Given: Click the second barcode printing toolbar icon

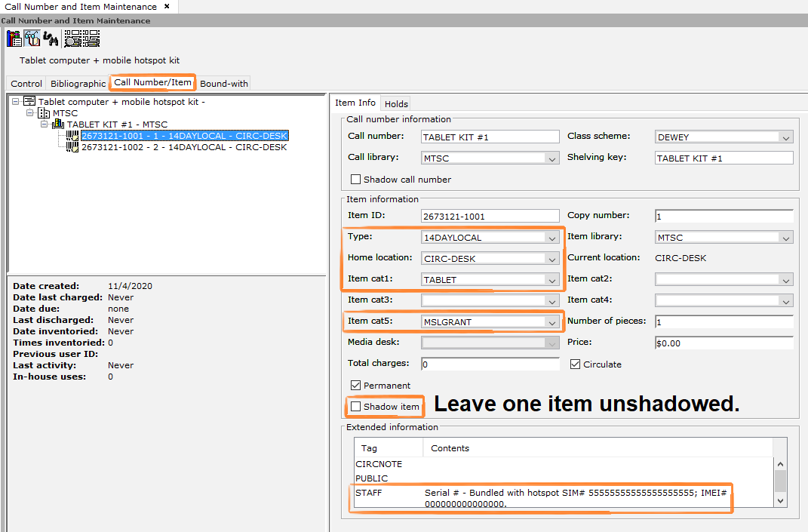Looking at the screenshot, I should 89,38.
